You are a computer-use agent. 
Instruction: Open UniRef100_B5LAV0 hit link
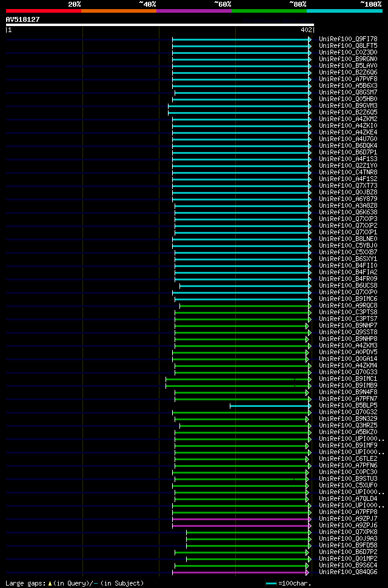coord(348,65)
